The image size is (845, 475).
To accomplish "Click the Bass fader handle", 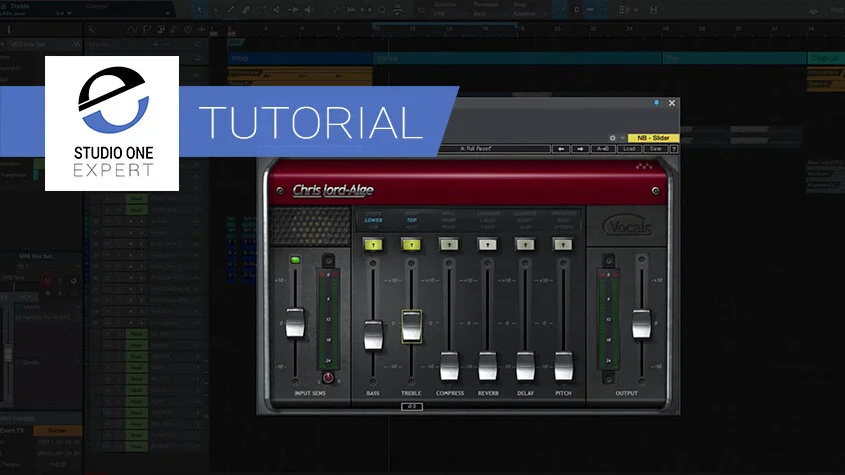I will coord(373,335).
